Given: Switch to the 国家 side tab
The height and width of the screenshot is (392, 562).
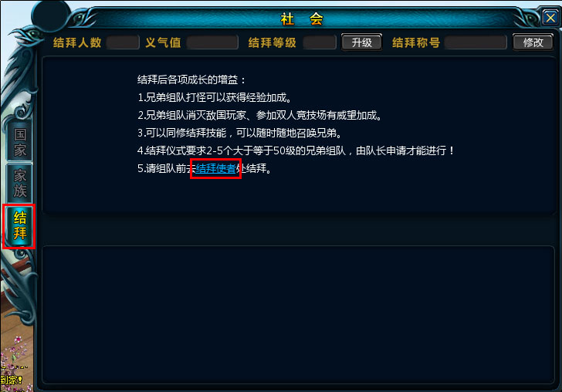Looking at the screenshot, I should point(20,143).
